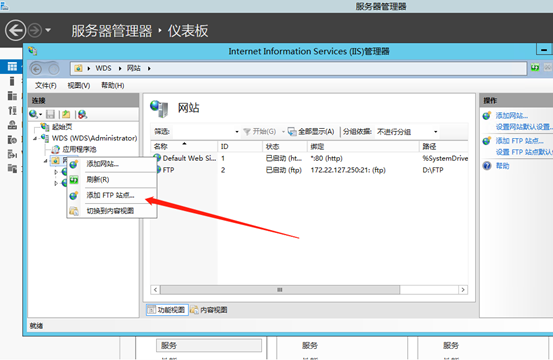553x360 pixels.
Task: Go back with Server Manager back arrow
Action: (16, 30)
